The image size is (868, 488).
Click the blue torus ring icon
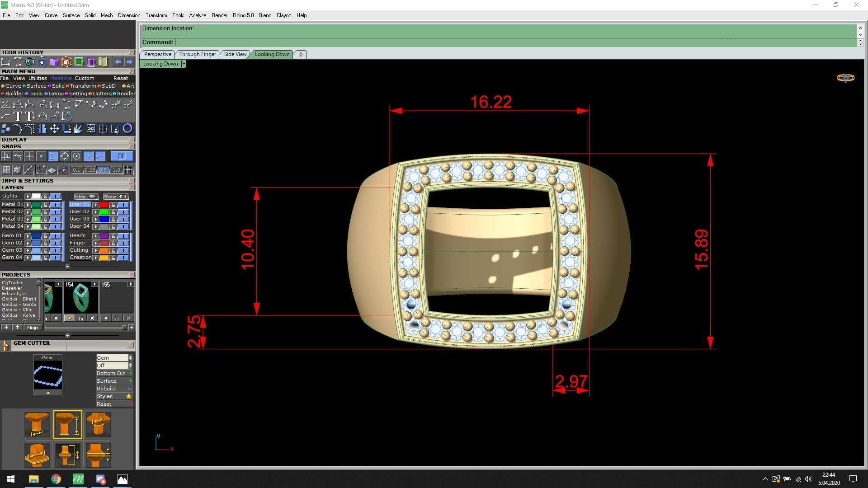point(127,129)
